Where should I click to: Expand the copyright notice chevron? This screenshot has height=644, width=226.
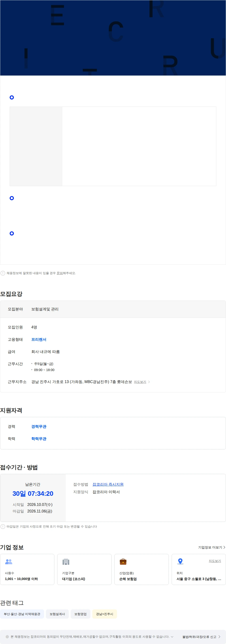tap(172, 637)
